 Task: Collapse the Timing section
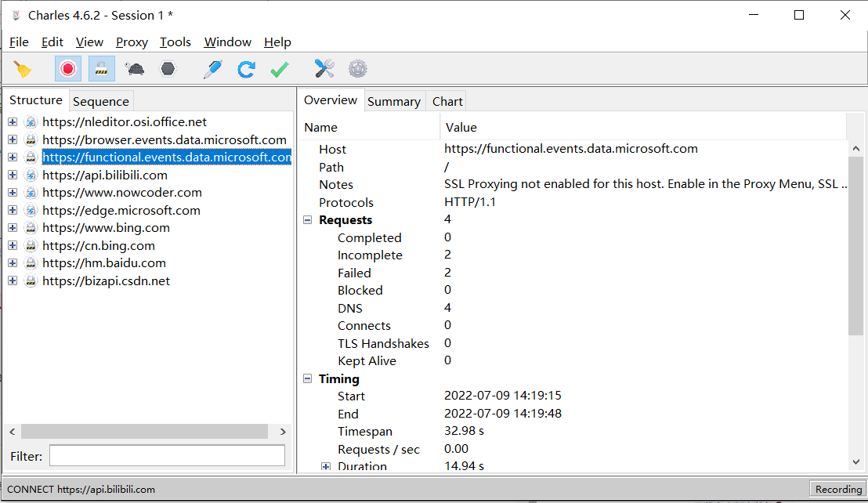[308, 378]
